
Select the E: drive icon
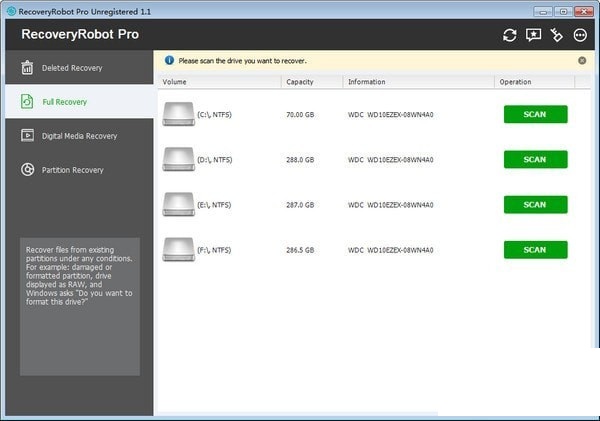tap(178, 205)
